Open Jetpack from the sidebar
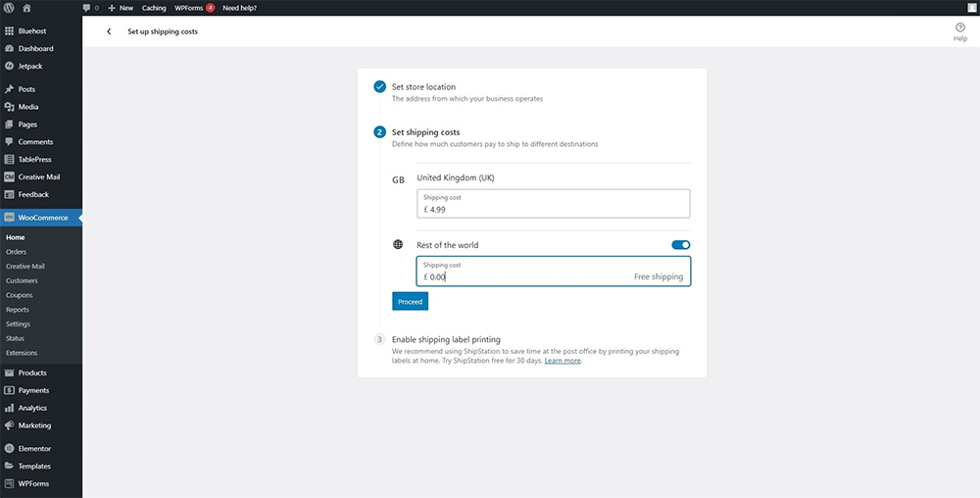The height and width of the screenshot is (498, 980). [x=29, y=67]
